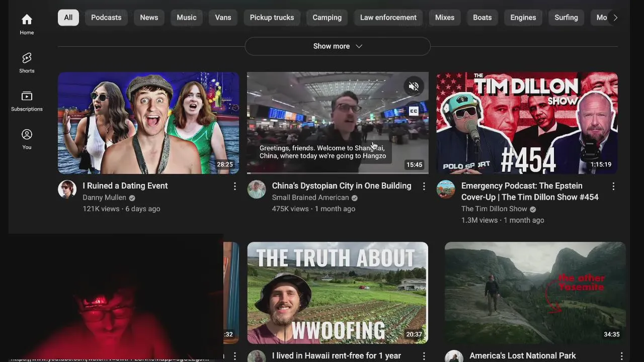
Task: Visit The Tim Dillon Show channel name
Action: coord(494,209)
